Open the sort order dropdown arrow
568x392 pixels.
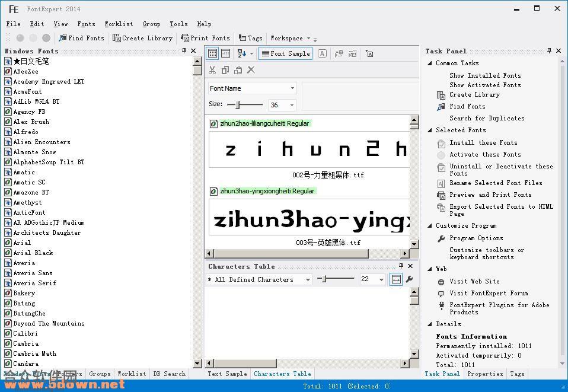coord(251,53)
